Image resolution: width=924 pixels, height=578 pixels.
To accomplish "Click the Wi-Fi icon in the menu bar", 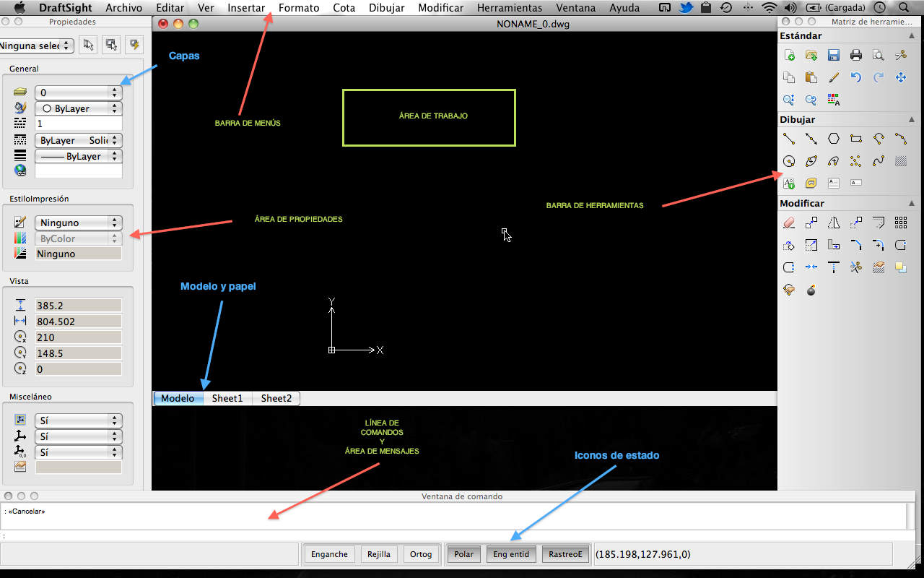I will [770, 8].
